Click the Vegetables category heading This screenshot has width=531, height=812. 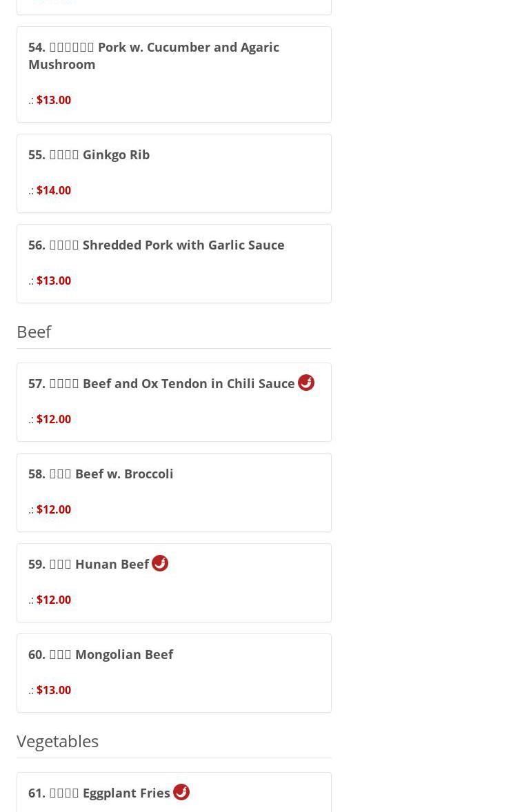click(x=57, y=741)
